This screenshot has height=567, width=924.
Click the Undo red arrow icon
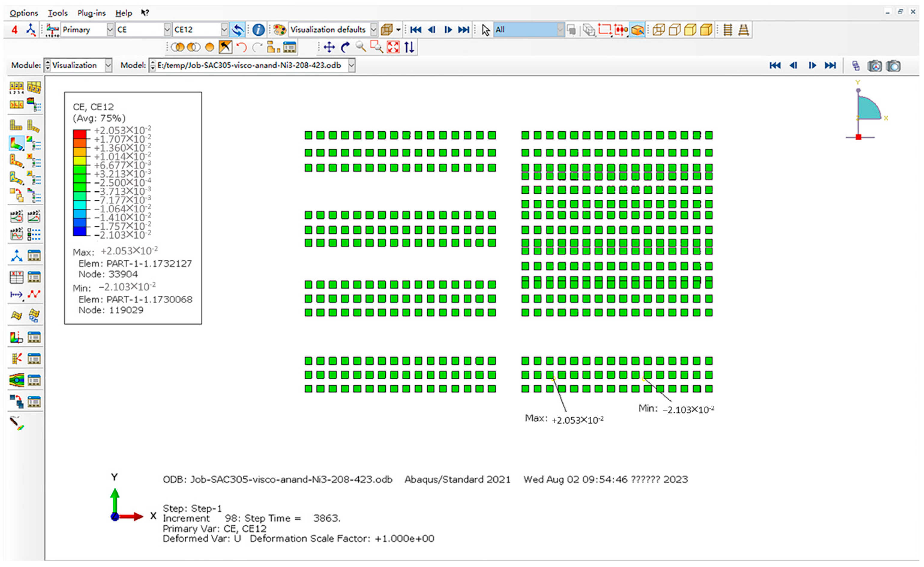coord(242,47)
